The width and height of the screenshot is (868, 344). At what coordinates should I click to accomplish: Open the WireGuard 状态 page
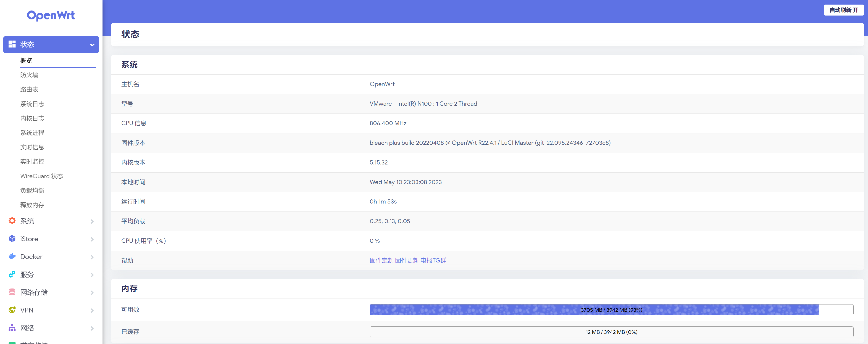click(42, 176)
